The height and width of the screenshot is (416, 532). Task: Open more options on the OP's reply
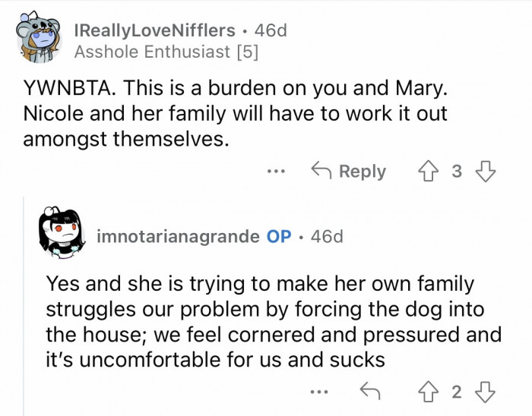[320, 392]
